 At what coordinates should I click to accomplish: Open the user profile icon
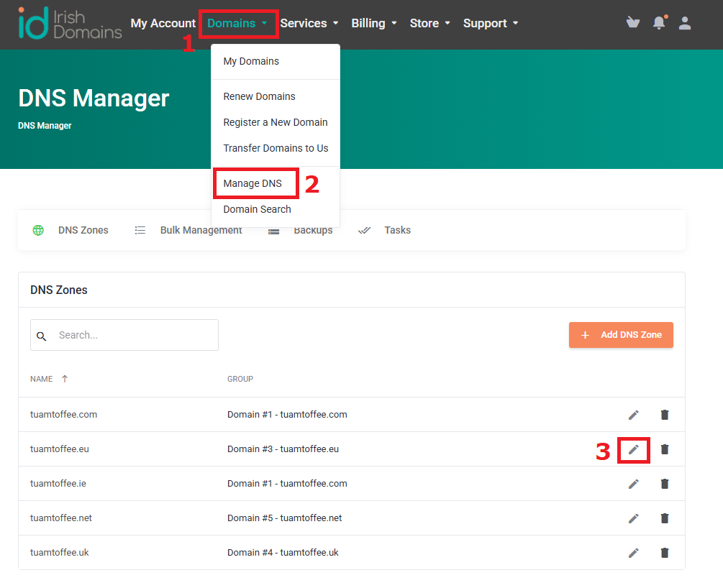coord(685,23)
